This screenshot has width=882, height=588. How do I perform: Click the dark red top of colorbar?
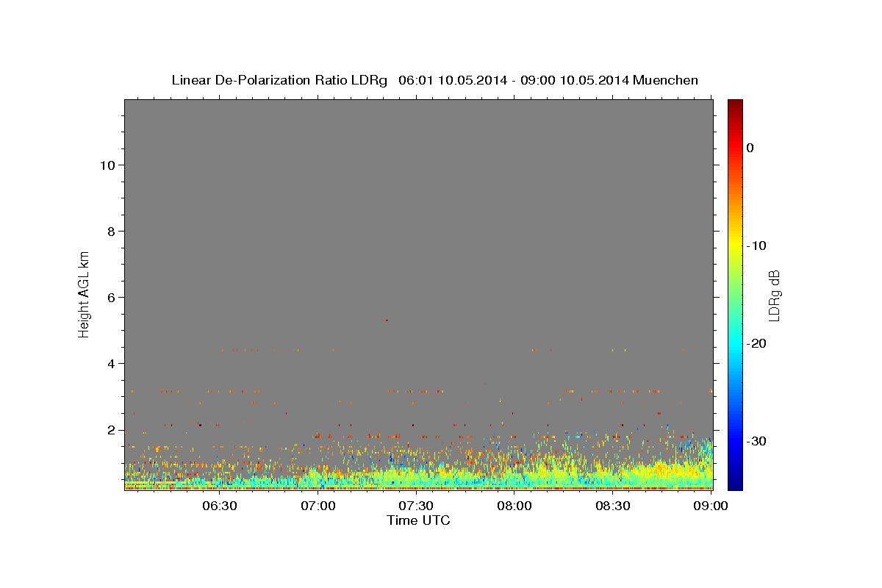coord(735,104)
